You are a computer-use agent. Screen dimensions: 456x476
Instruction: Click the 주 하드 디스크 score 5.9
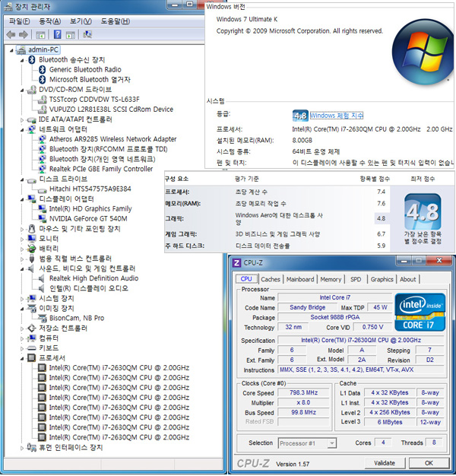(381, 246)
